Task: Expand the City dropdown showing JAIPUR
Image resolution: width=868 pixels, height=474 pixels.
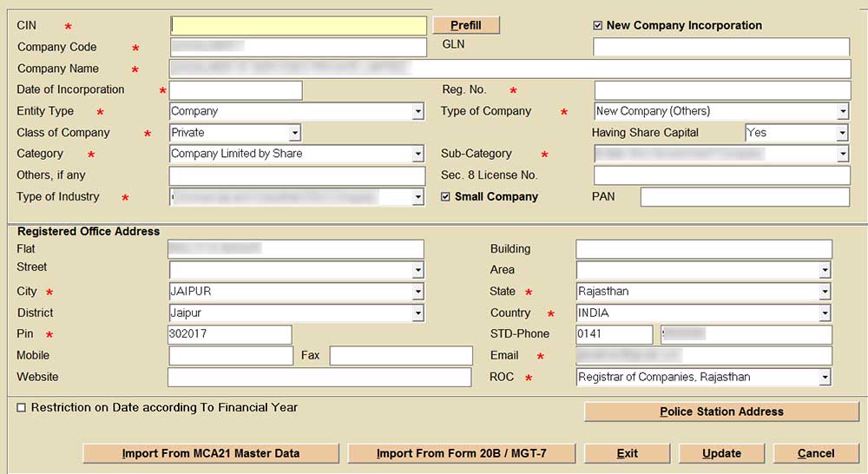Action: [418, 292]
